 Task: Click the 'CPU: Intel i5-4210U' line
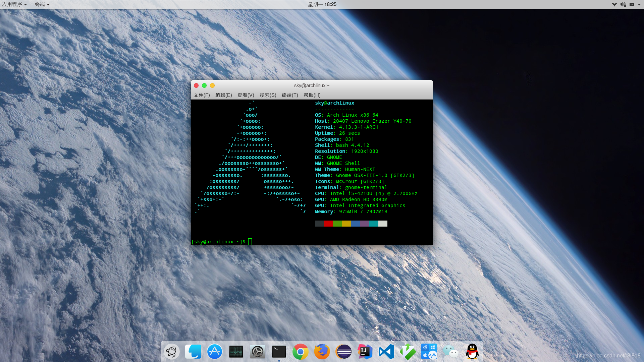[x=366, y=193]
